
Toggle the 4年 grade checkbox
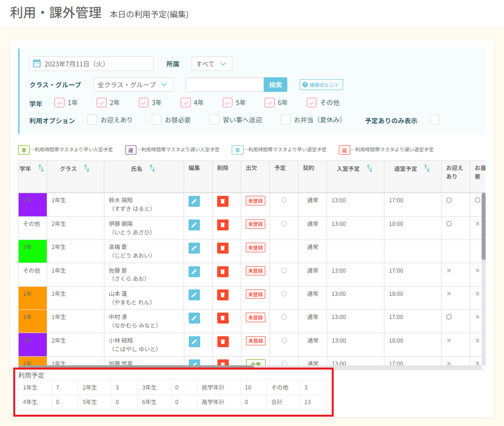[186, 102]
